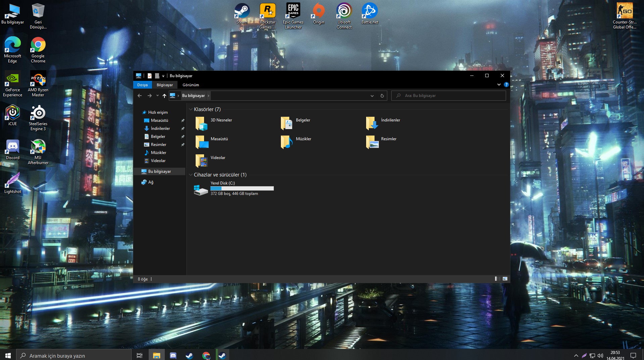Image resolution: width=644 pixels, height=360 pixels.
Task: Collapse the Klasörler (7) group
Action: pyautogui.click(x=191, y=109)
